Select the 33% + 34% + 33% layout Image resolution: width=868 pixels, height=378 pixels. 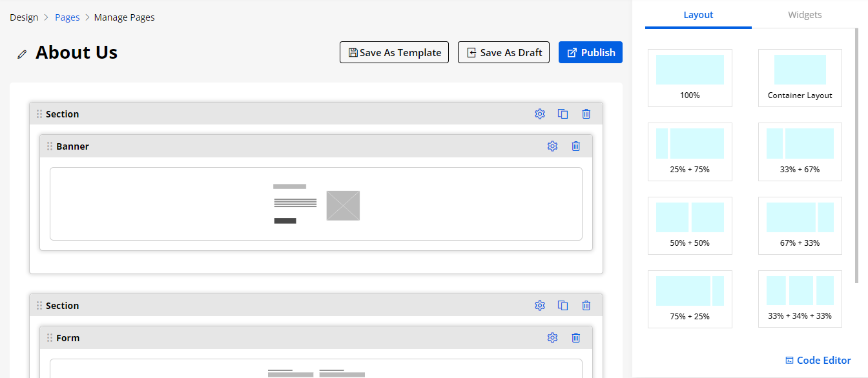click(x=800, y=299)
